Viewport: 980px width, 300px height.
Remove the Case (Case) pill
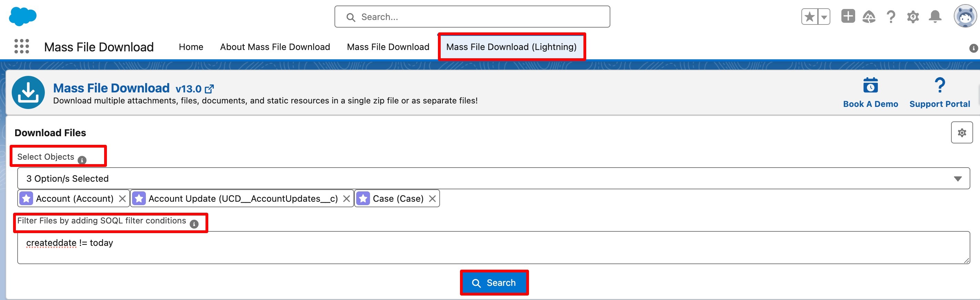pos(432,199)
